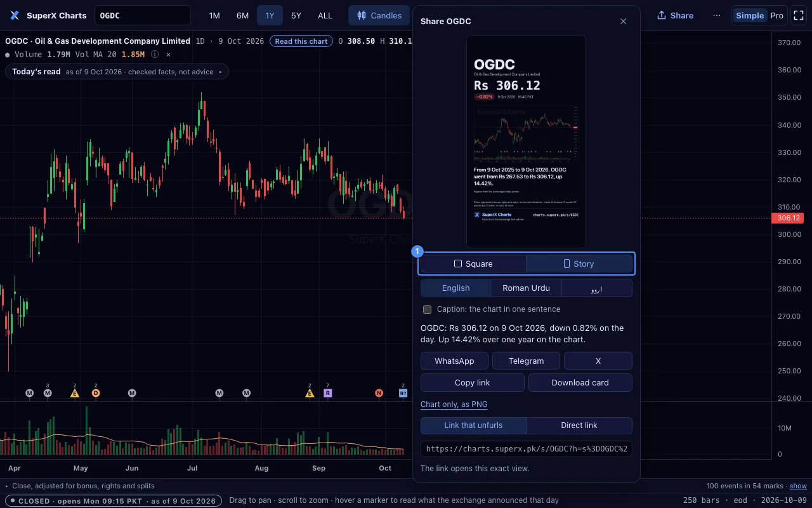Set card language to Roman Urdu
This screenshot has height=508, width=812.
click(527, 288)
